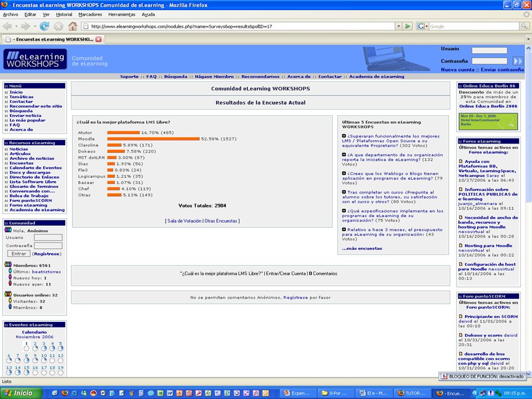This screenshot has height=399, width=532.
Task: Open the Otras Encuestas link
Action: (x=221, y=221)
